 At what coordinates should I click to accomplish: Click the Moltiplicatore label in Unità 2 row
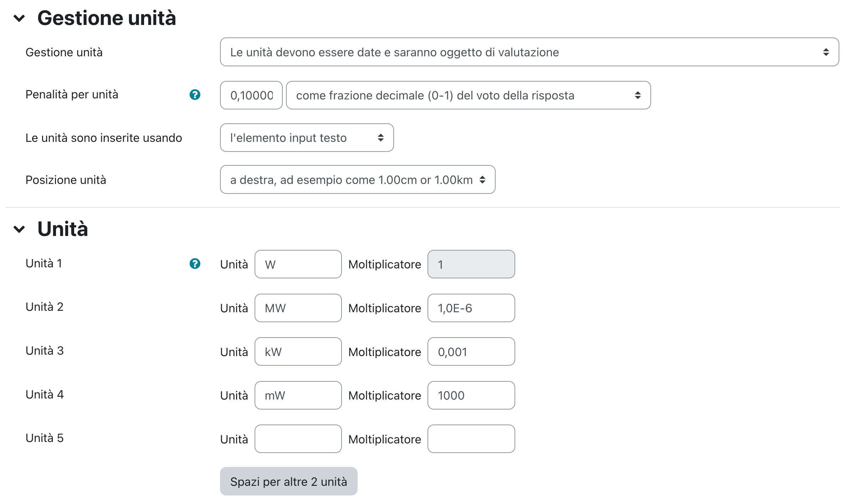(x=385, y=308)
